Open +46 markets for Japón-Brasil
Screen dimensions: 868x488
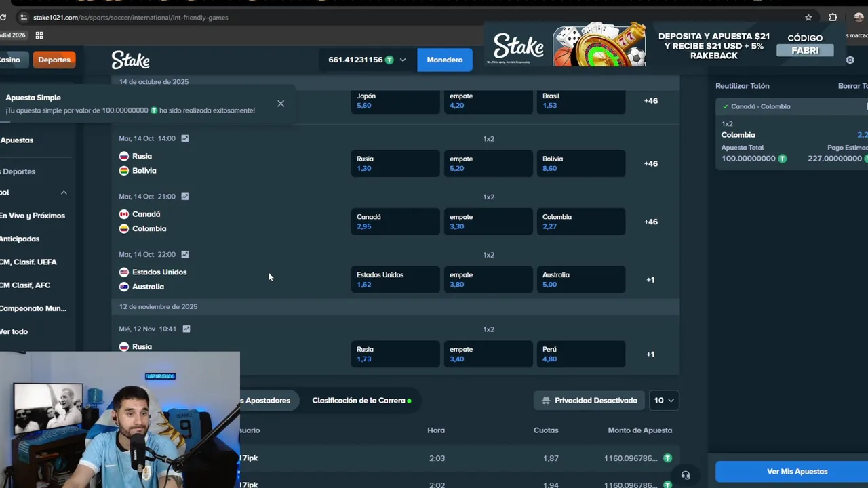coord(651,101)
